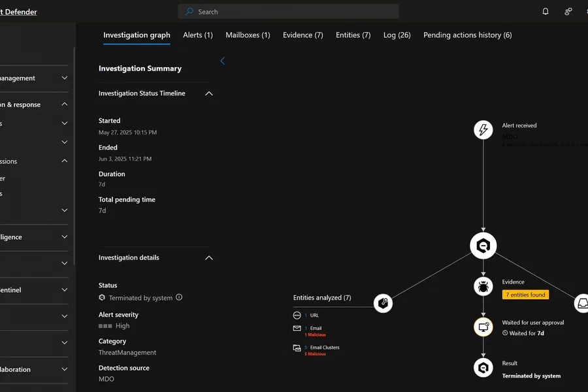Focus the Search input field
The width and height of the screenshot is (588, 392).
(x=288, y=12)
